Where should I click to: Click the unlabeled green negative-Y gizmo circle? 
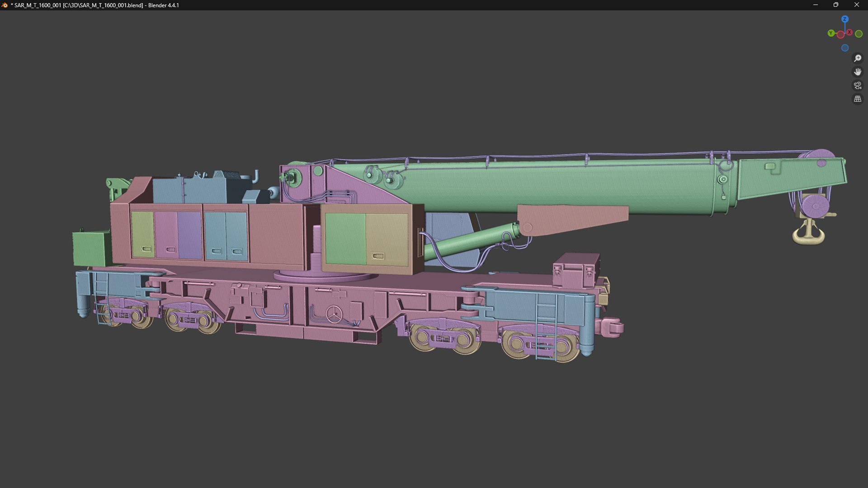(x=859, y=34)
